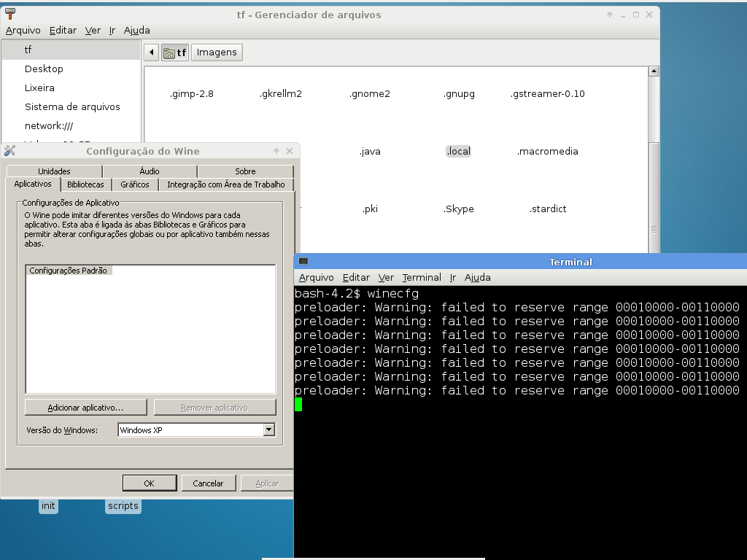The height and width of the screenshot is (560, 747).
Task: Click the back arrow in file manager
Action: point(151,52)
